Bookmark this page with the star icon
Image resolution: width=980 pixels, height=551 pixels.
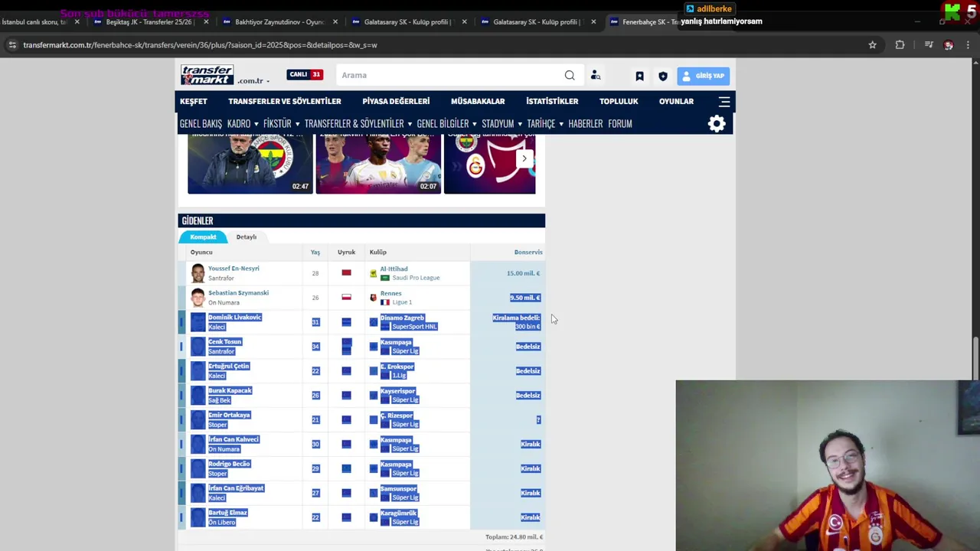coord(872,45)
